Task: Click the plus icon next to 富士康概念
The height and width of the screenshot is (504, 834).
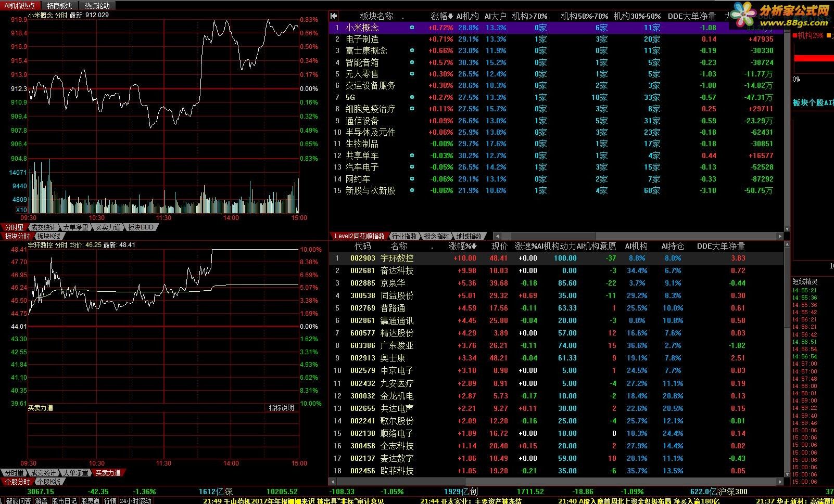Action: click(x=412, y=50)
